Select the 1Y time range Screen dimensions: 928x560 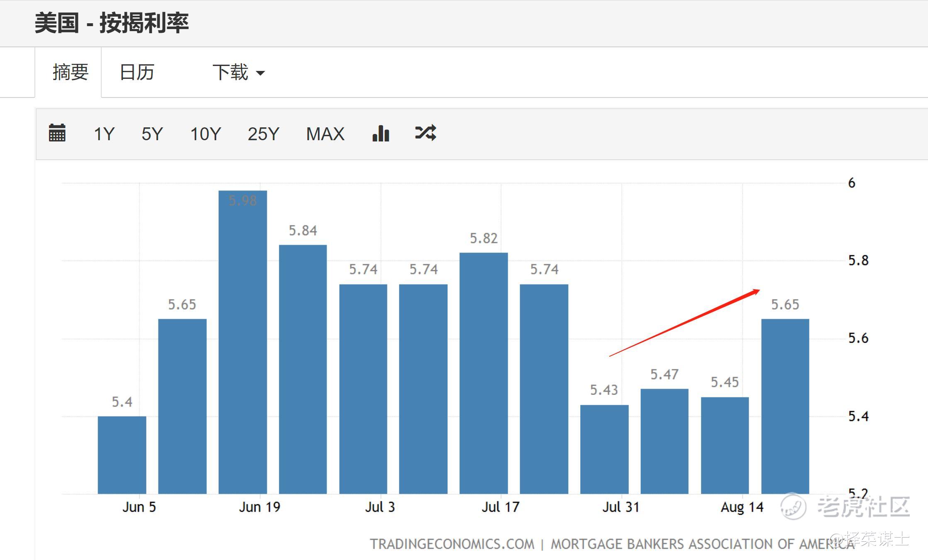click(x=104, y=134)
